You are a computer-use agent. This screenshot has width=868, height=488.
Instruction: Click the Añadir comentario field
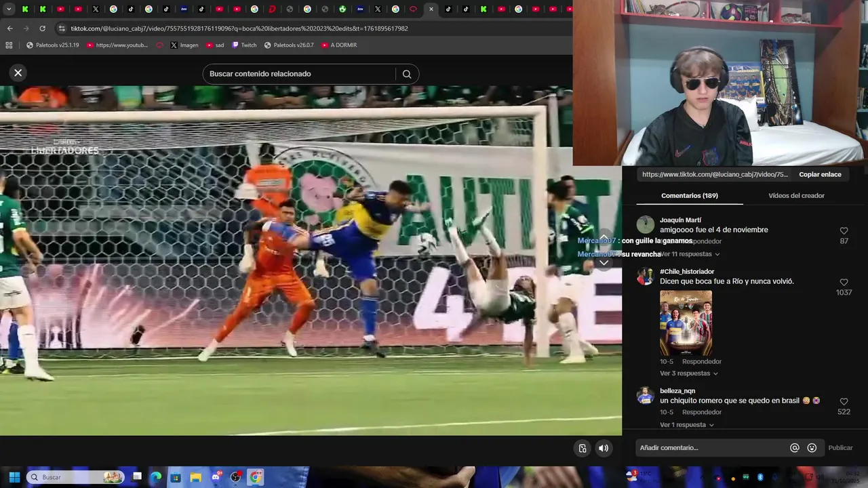(x=711, y=447)
